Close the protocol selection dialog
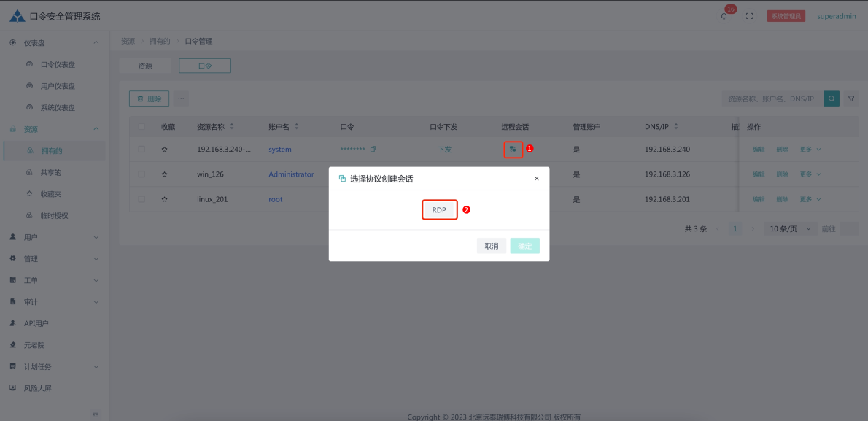The image size is (868, 421). click(536, 179)
